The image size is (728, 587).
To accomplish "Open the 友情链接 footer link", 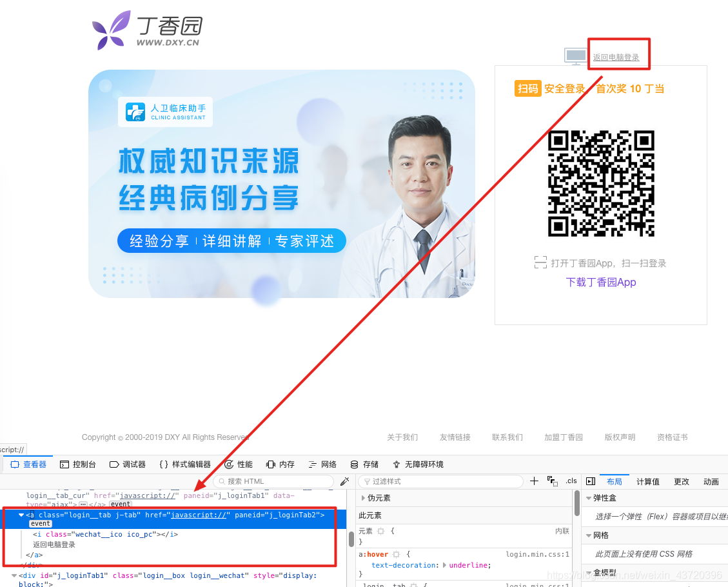I will tap(455, 437).
